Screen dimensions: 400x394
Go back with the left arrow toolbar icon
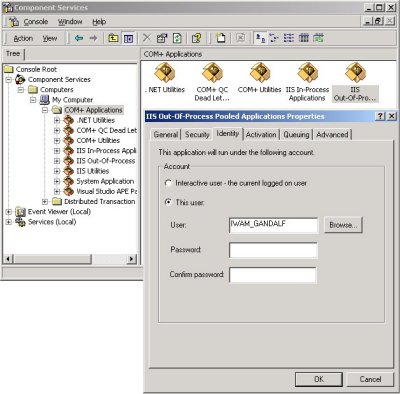[x=79, y=38]
